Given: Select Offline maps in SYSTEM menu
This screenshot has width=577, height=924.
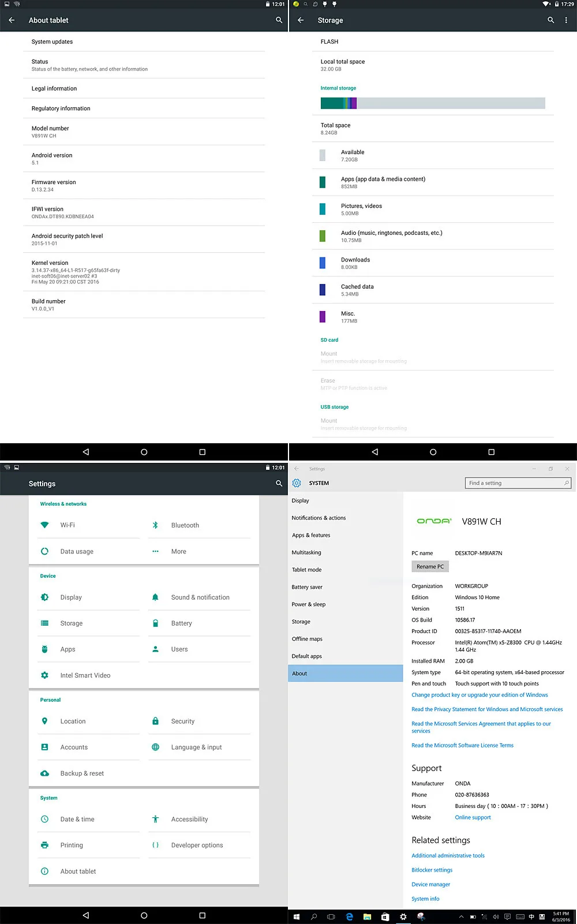Looking at the screenshot, I should (x=346, y=639).
